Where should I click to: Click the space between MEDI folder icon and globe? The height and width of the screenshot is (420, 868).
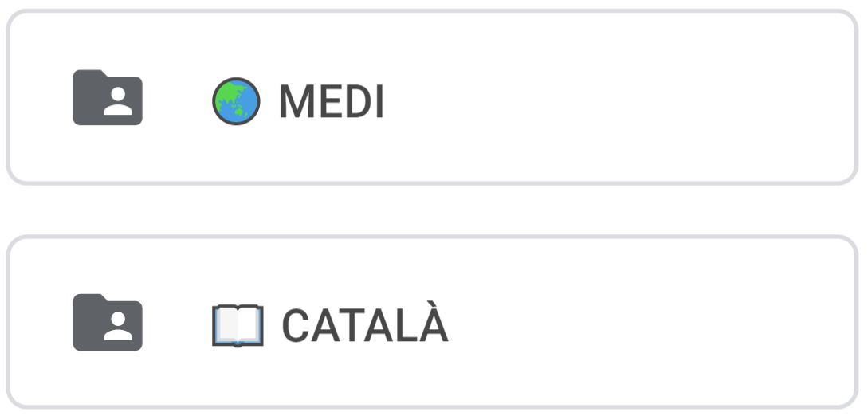pos(177,100)
